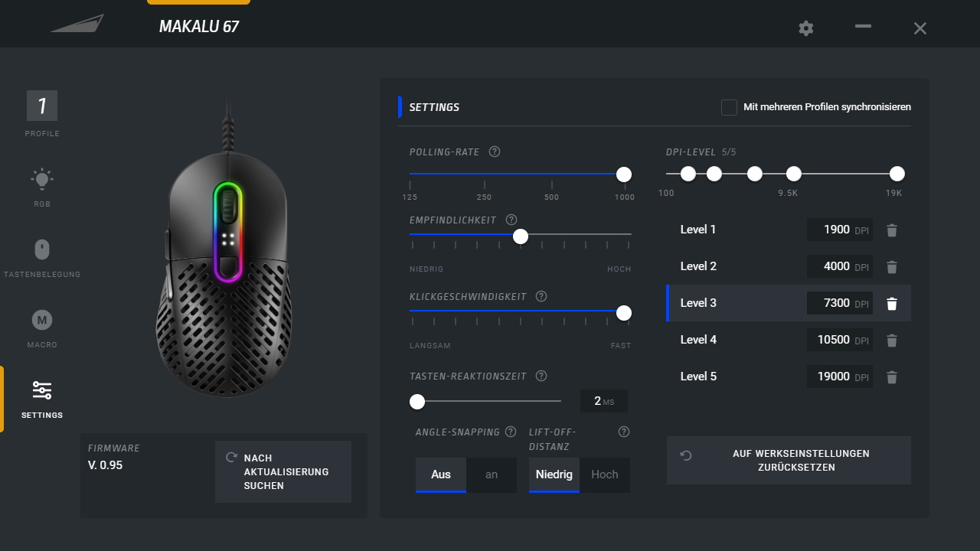The width and height of the screenshot is (980, 551).
Task: Select the Level 2 row
Action: coord(789,266)
